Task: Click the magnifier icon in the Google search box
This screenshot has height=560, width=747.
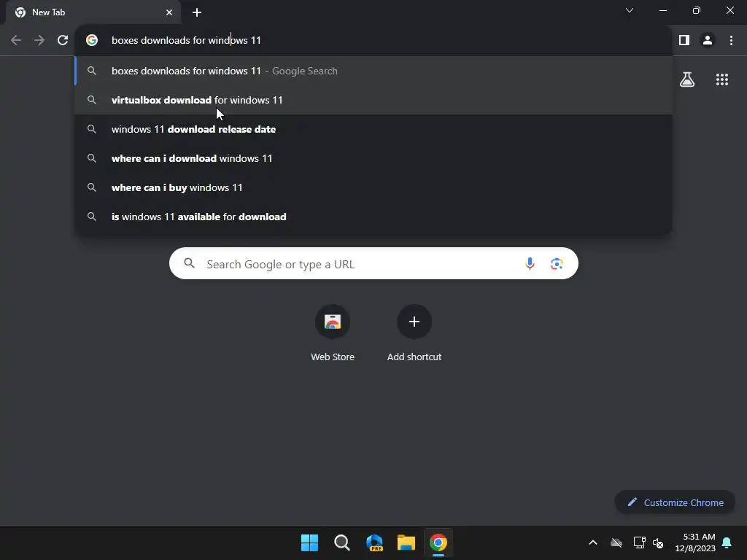Action: point(190,262)
